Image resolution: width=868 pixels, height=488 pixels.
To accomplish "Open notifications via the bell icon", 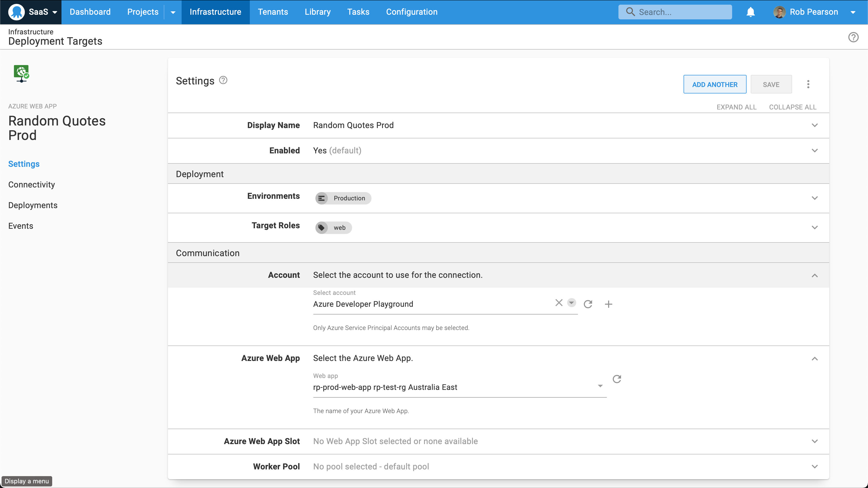I will click(x=750, y=12).
